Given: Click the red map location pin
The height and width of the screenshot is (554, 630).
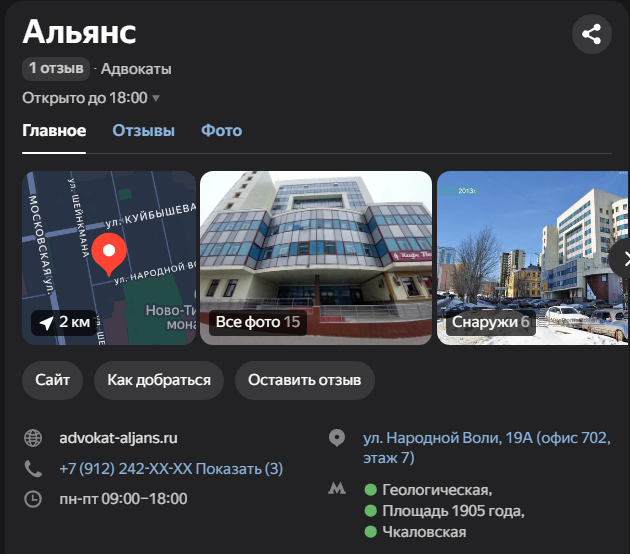Looking at the screenshot, I should (x=109, y=254).
